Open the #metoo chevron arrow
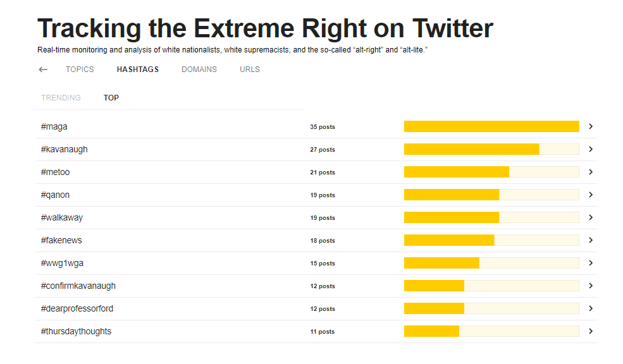 [x=591, y=172]
